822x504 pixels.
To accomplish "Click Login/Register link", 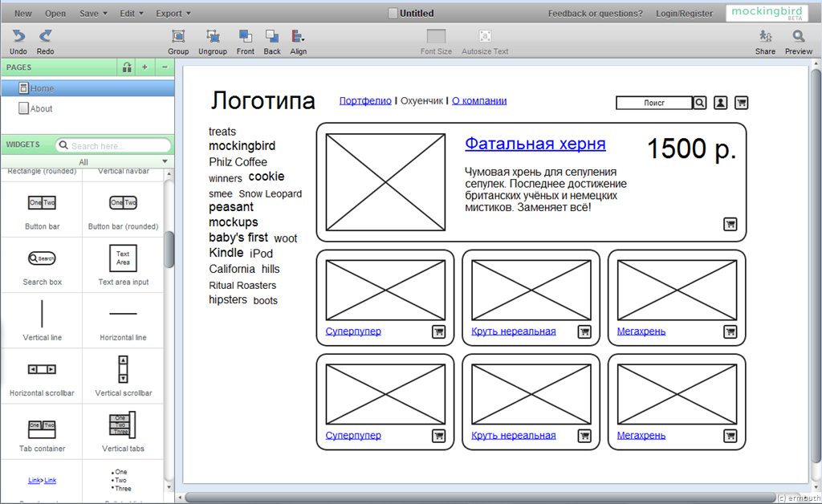I will pyautogui.click(x=684, y=14).
